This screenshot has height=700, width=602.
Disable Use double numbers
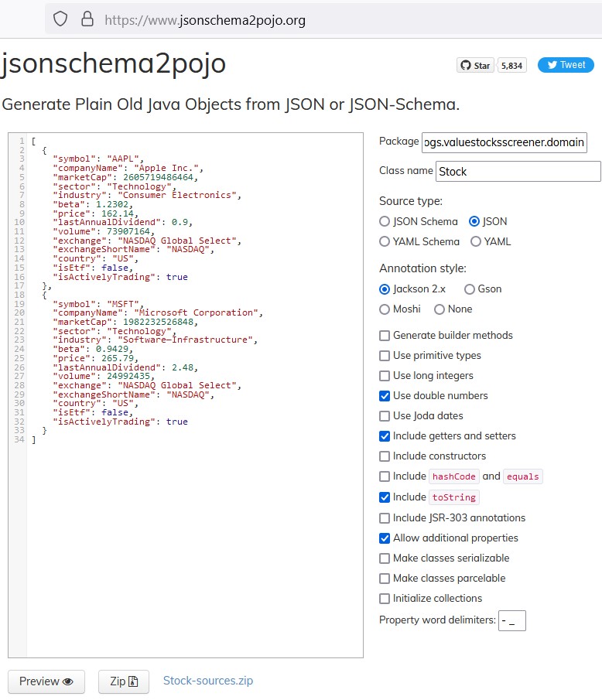[x=385, y=395]
